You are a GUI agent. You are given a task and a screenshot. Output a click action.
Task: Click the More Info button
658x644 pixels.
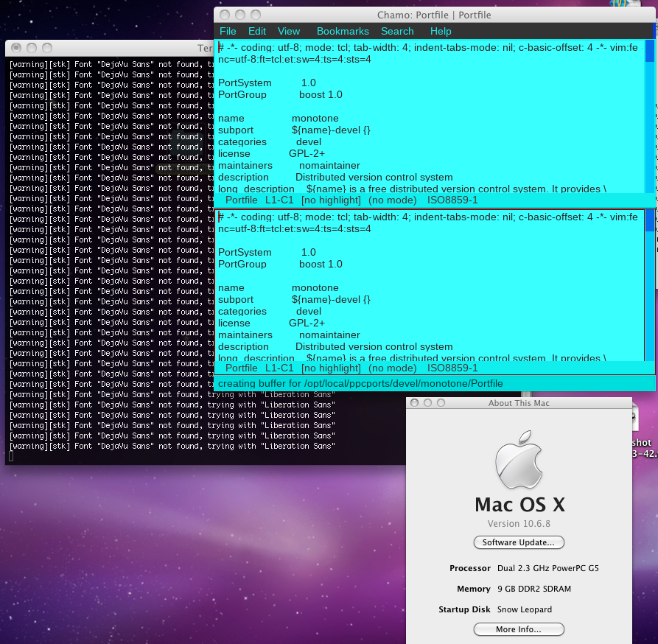pyautogui.click(x=519, y=629)
